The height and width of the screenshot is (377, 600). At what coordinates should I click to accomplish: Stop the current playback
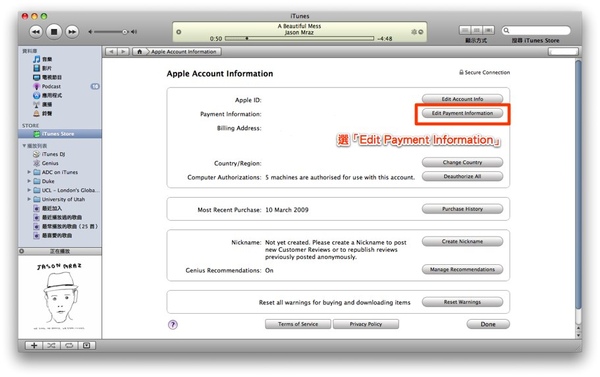[54, 32]
